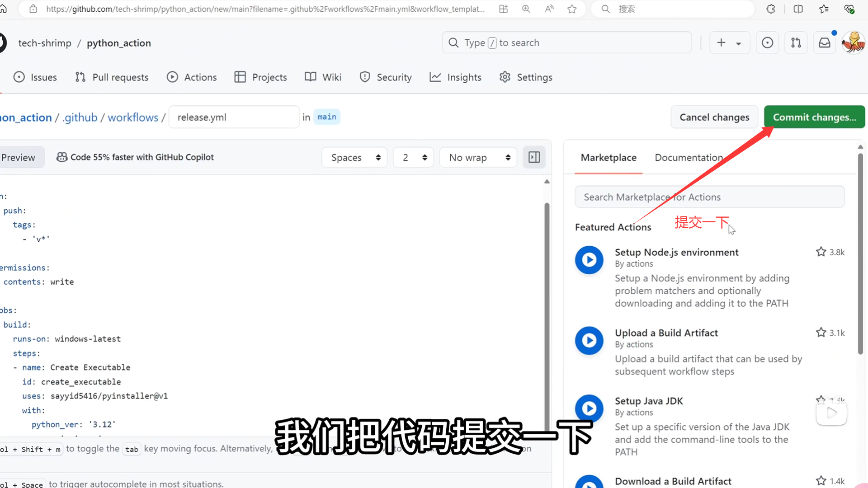This screenshot has height=488, width=868.
Task: Open the user avatar profile menu
Action: click(x=853, y=43)
